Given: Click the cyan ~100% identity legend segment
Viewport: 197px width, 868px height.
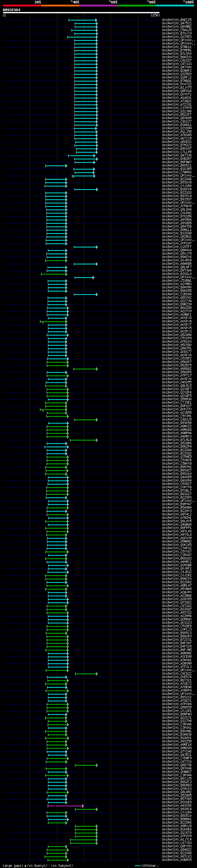Looking at the screenshot, I should pos(175,6).
